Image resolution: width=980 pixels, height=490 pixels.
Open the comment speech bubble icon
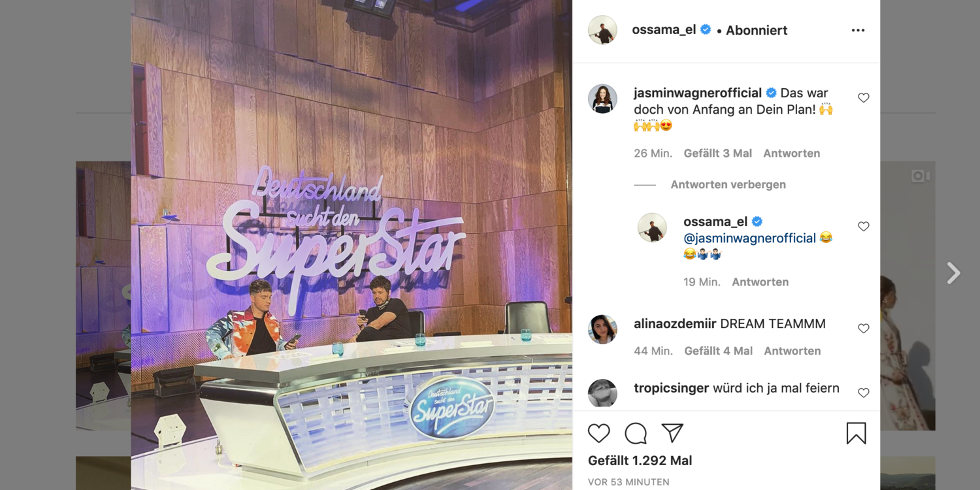pyautogui.click(x=636, y=433)
